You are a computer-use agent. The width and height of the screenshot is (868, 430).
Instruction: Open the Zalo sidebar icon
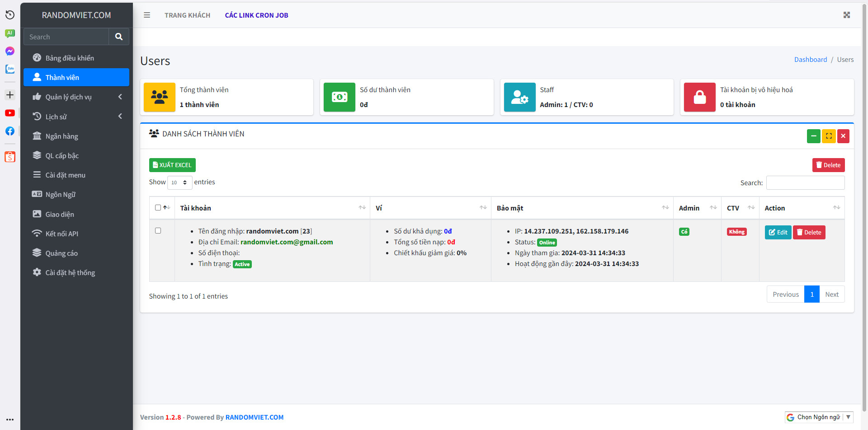click(10, 69)
